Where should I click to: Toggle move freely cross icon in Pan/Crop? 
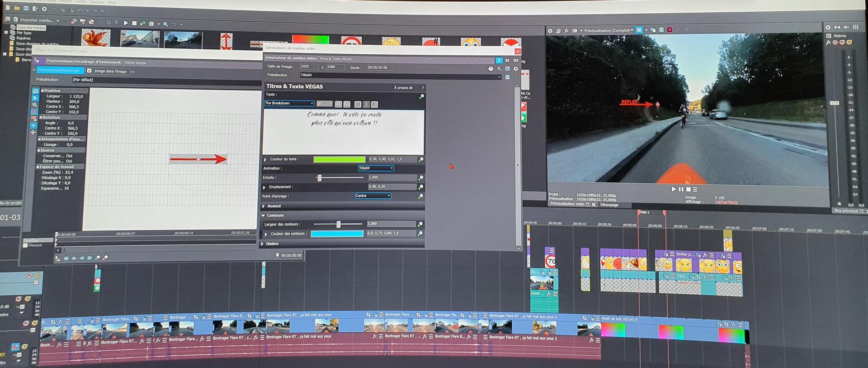click(33, 133)
